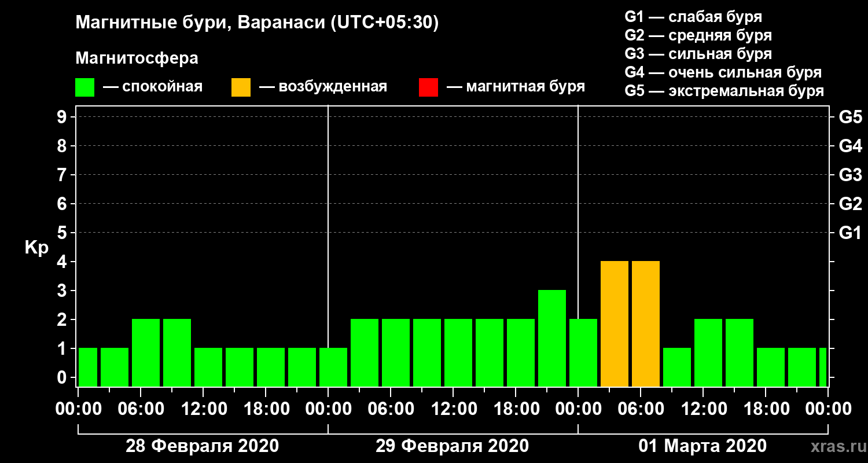The image size is (868, 463).
Task: Click the red 'магнитная буря' legend swatch
Action: [428, 87]
